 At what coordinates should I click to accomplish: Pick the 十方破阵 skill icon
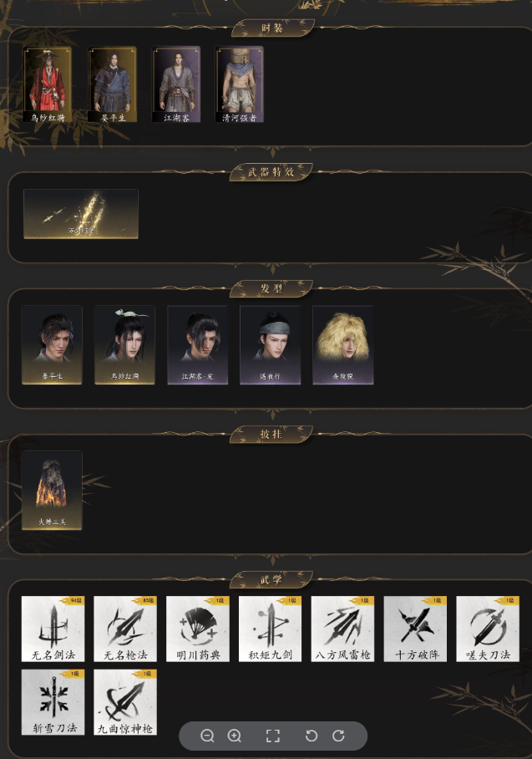tap(415, 629)
